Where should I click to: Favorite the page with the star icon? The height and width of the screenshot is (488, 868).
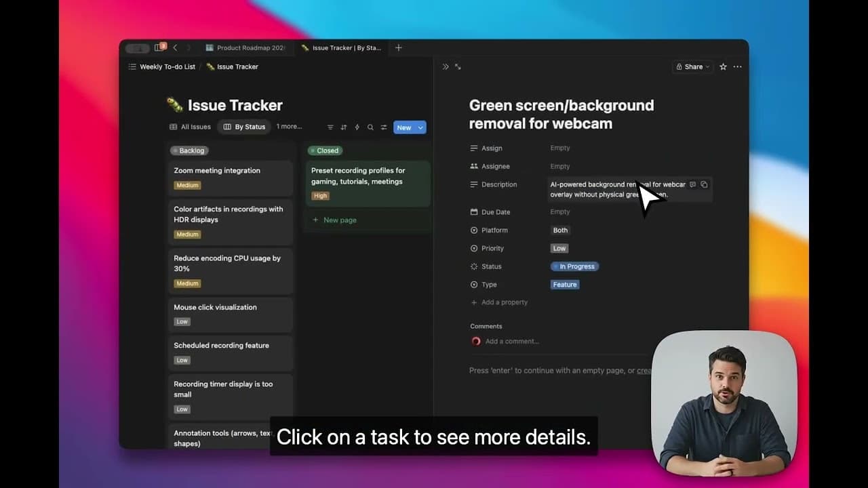[x=722, y=66]
